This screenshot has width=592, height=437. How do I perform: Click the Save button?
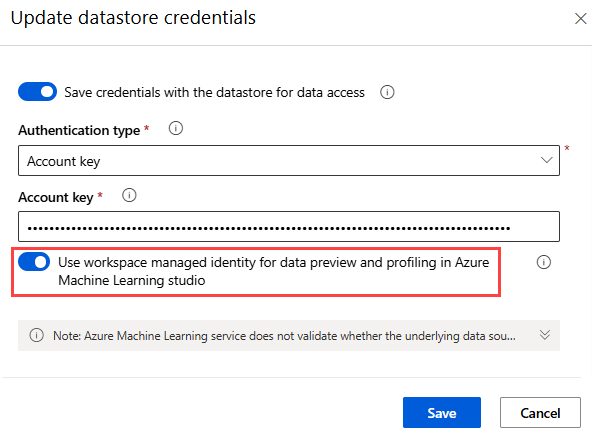click(442, 412)
